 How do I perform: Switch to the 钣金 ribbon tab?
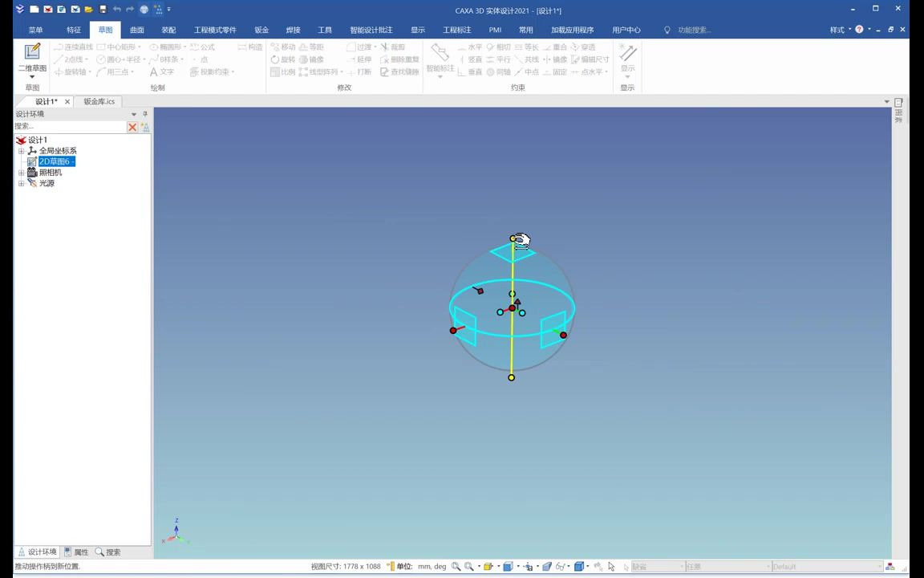(261, 30)
